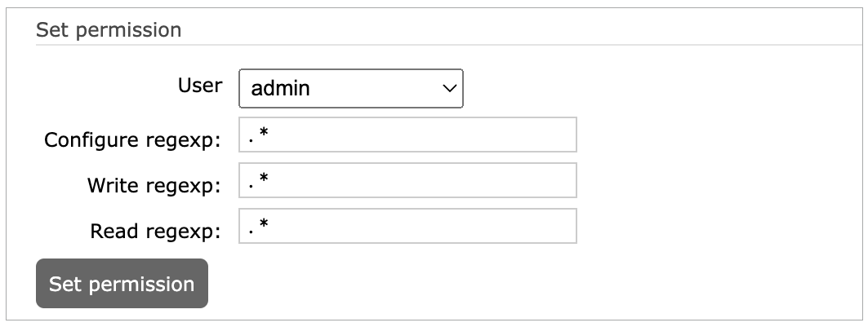Click empty right end of Read regexp field
868x327 pixels.
coord(555,226)
